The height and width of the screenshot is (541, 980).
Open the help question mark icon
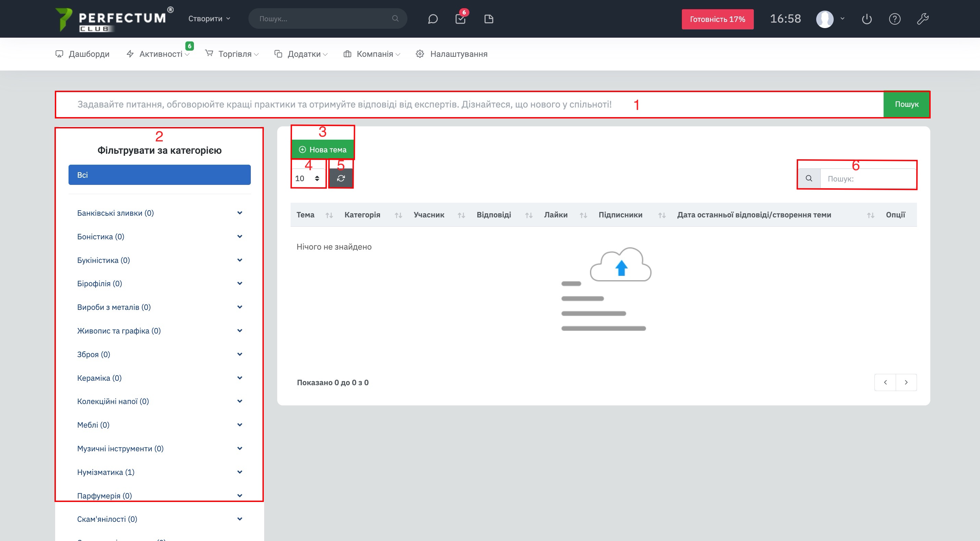pos(894,19)
